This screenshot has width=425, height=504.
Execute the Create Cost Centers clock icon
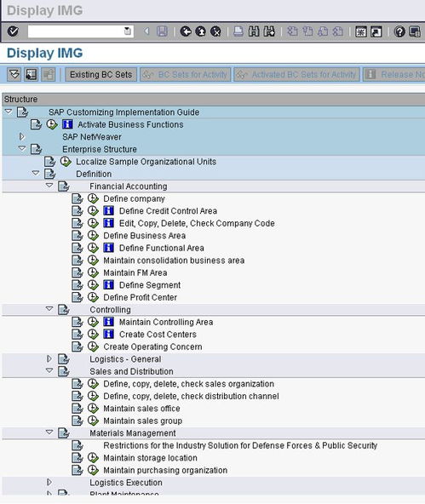point(93,335)
